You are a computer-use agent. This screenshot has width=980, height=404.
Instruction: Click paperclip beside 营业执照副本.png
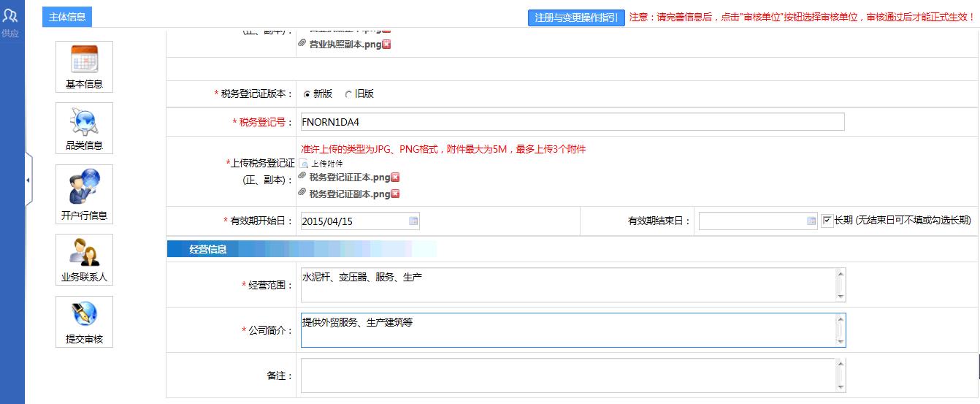click(x=302, y=43)
